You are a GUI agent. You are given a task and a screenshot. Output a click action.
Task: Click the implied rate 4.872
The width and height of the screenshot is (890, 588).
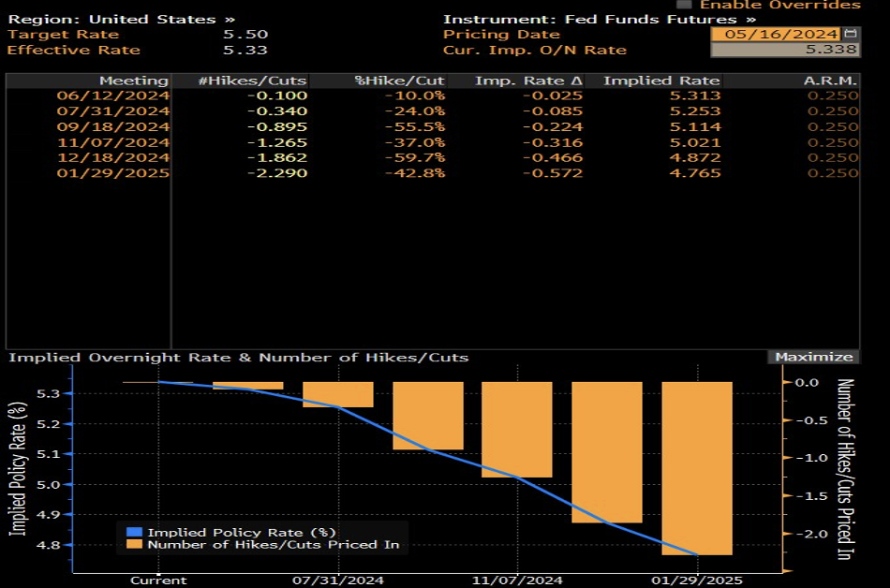point(695,157)
